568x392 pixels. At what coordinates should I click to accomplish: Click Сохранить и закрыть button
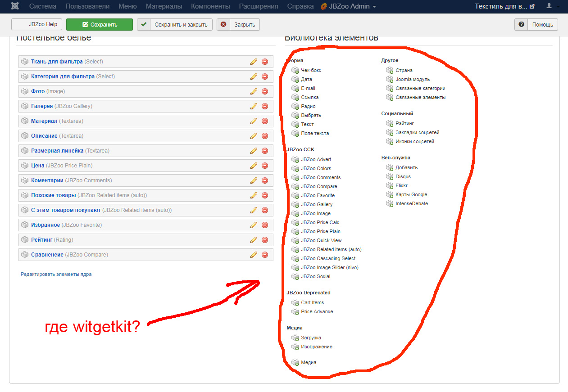pyautogui.click(x=175, y=25)
